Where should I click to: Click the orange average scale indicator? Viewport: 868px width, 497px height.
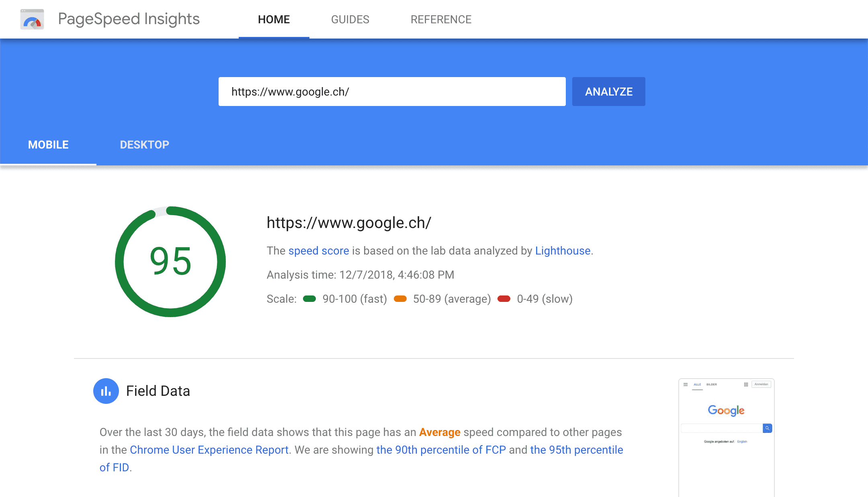click(x=400, y=299)
